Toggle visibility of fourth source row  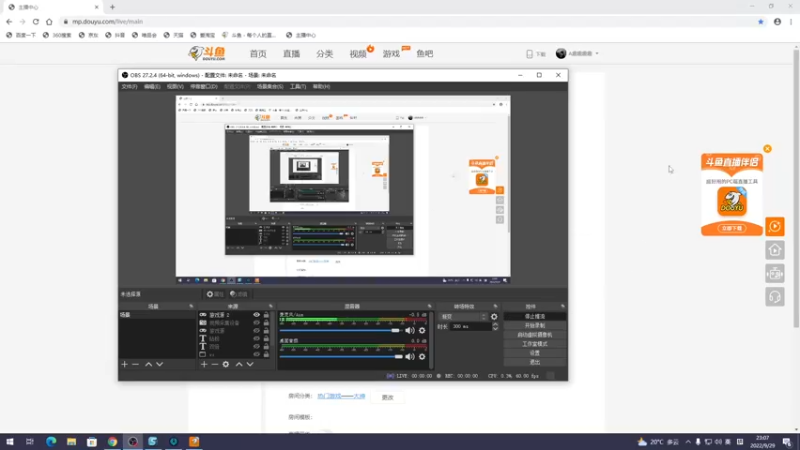[x=257, y=338]
